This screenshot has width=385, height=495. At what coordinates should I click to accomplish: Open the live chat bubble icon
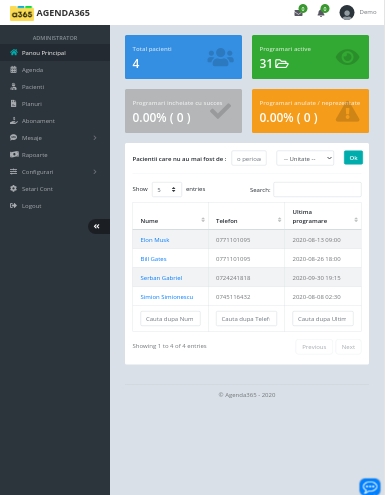click(x=370, y=487)
